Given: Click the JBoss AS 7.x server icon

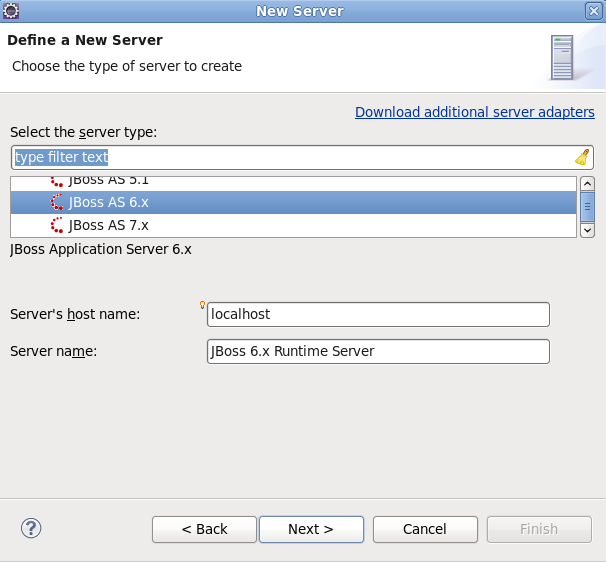Looking at the screenshot, I should point(57,225).
